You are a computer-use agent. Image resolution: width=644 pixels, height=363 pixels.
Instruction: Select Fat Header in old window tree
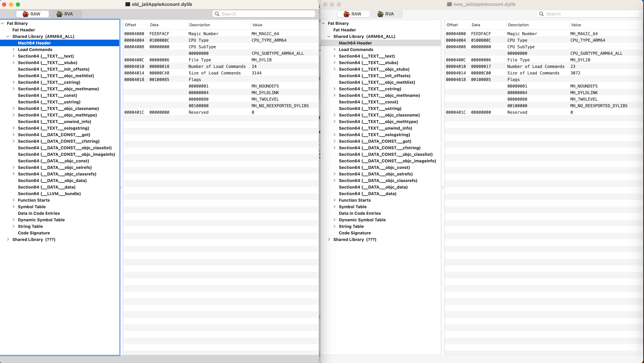coord(23,30)
